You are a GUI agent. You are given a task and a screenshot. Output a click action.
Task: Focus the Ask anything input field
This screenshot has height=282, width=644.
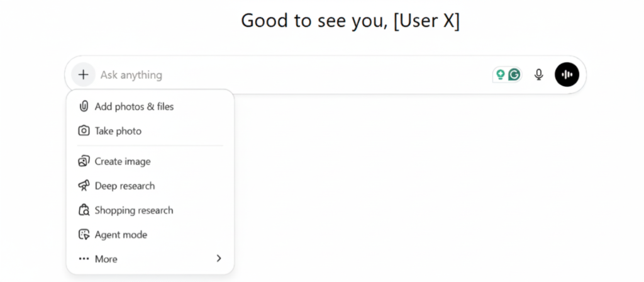click(283, 75)
